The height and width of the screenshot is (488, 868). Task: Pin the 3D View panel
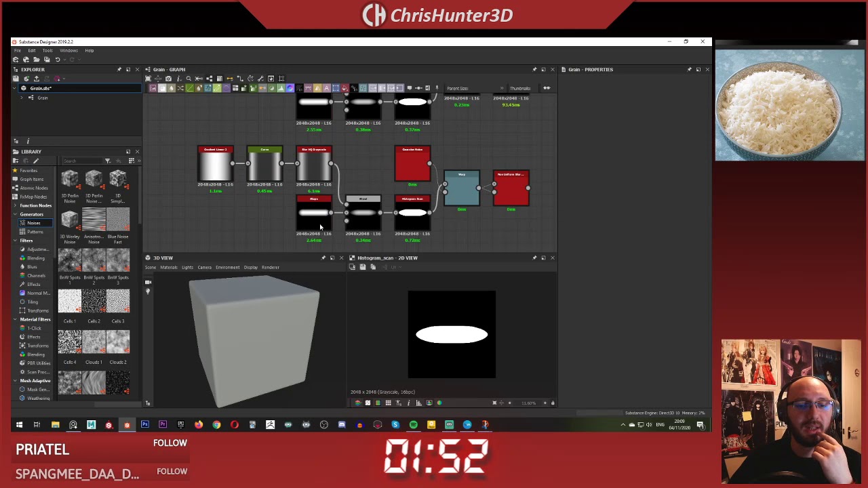[323, 258]
